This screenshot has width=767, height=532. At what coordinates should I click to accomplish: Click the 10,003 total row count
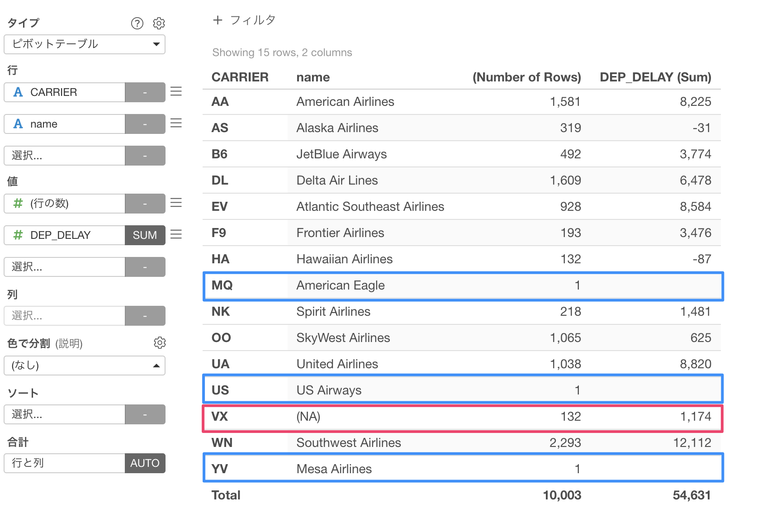[x=562, y=495]
